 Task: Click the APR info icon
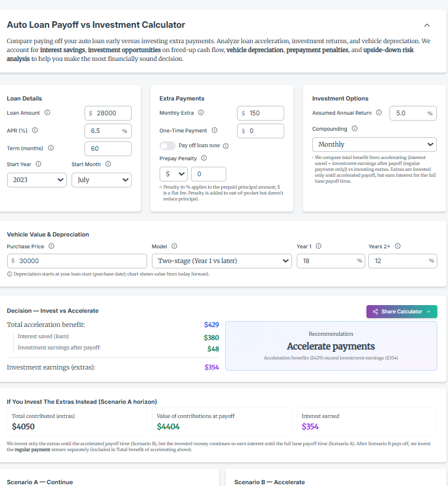(x=35, y=130)
